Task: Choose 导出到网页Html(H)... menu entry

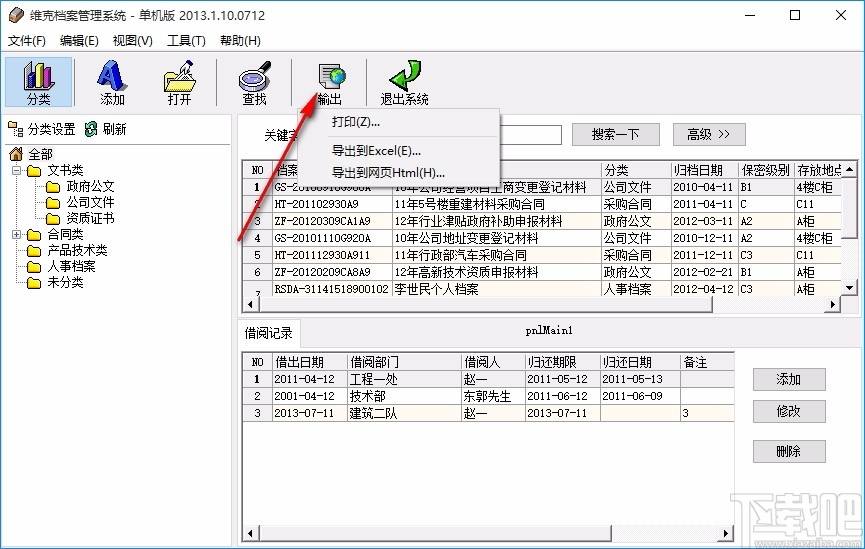Action: pyautogui.click(x=398, y=173)
